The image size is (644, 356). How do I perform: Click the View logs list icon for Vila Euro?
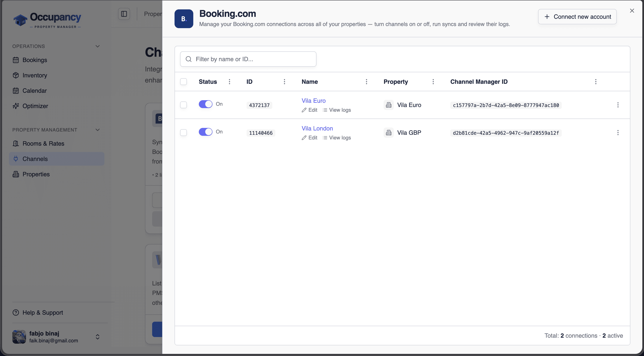point(325,110)
